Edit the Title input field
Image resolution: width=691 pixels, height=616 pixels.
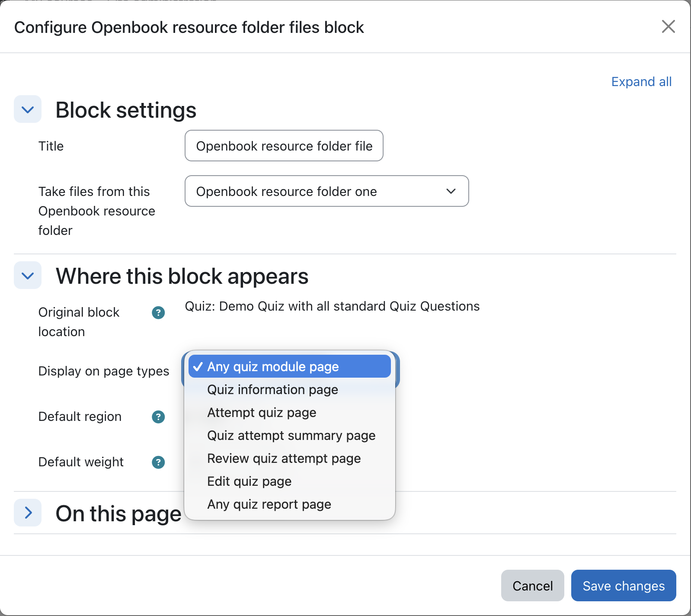tap(284, 146)
